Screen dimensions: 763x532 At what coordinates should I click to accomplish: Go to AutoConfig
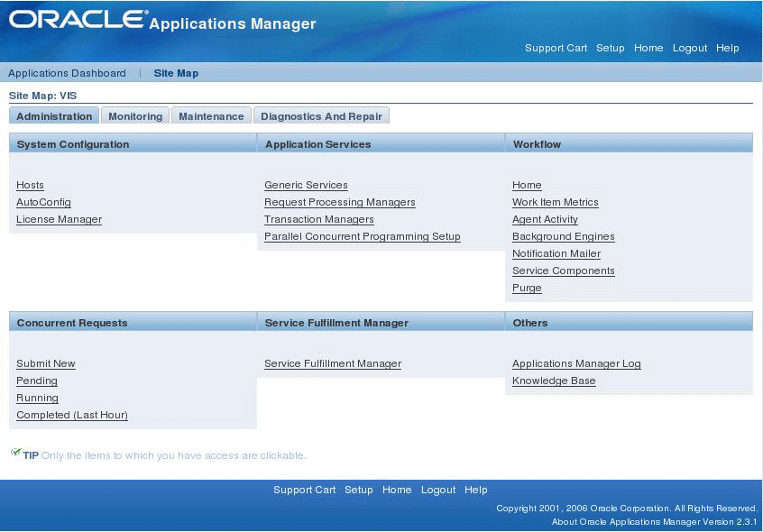pos(43,202)
